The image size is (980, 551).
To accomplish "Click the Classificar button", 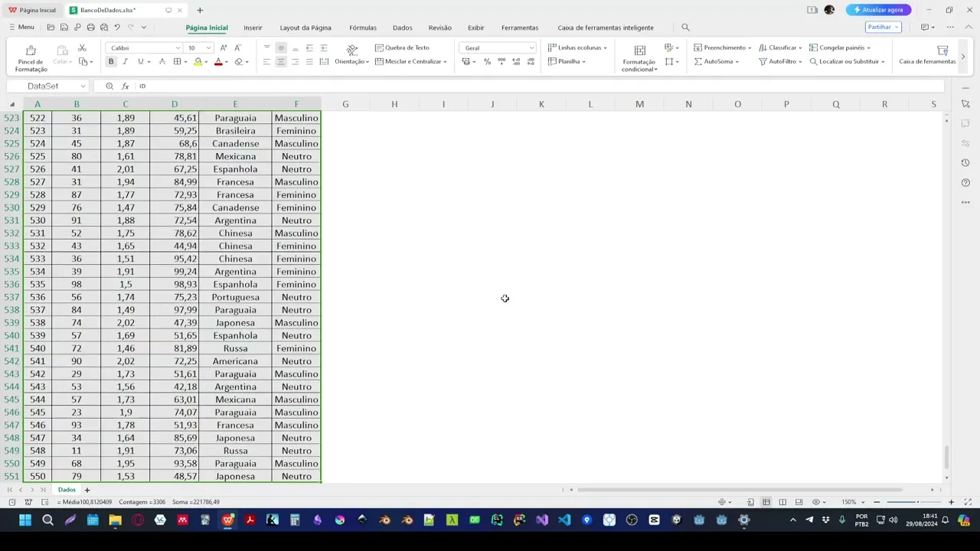I will pyautogui.click(x=780, y=47).
